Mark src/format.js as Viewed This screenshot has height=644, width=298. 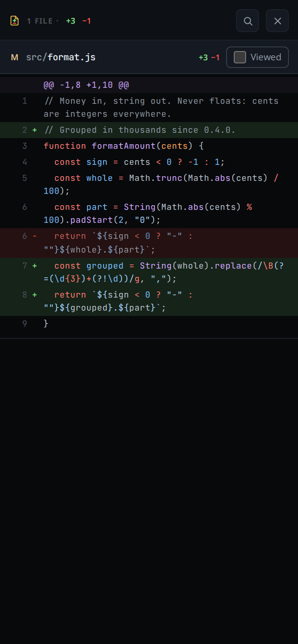tap(258, 57)
